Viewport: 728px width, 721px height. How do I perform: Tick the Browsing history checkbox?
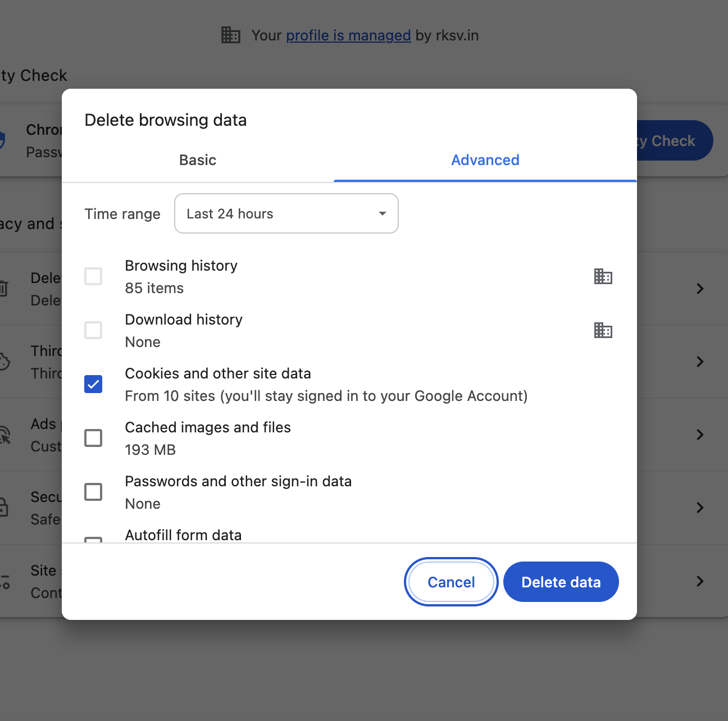click(x=93, y=276)
